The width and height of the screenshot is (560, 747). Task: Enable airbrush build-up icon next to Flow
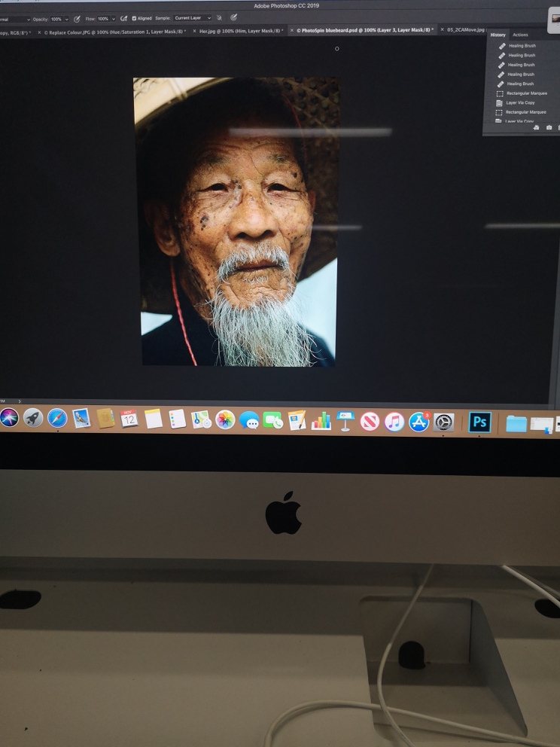click(x=123, y=18)
